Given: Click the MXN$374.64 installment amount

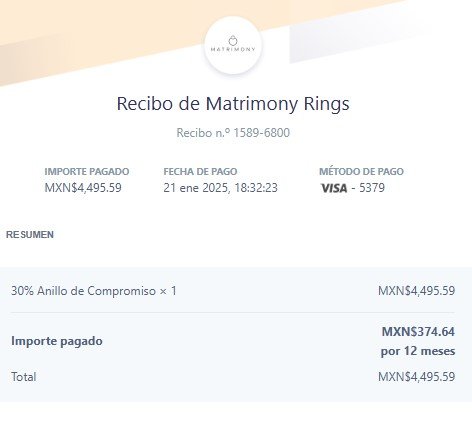Looking at the screenshot, I should pos(418,332).
